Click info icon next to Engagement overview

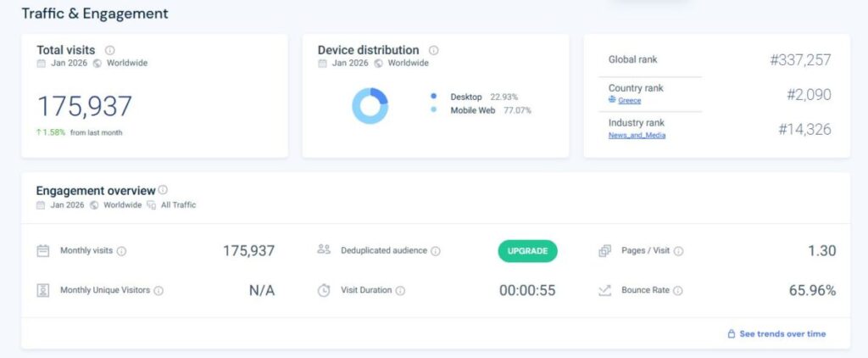[163, 191]
